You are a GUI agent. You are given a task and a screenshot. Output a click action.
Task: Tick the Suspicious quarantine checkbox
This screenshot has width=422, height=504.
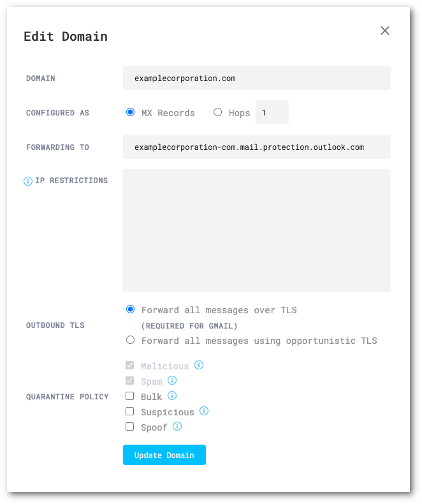pos(130,411)
